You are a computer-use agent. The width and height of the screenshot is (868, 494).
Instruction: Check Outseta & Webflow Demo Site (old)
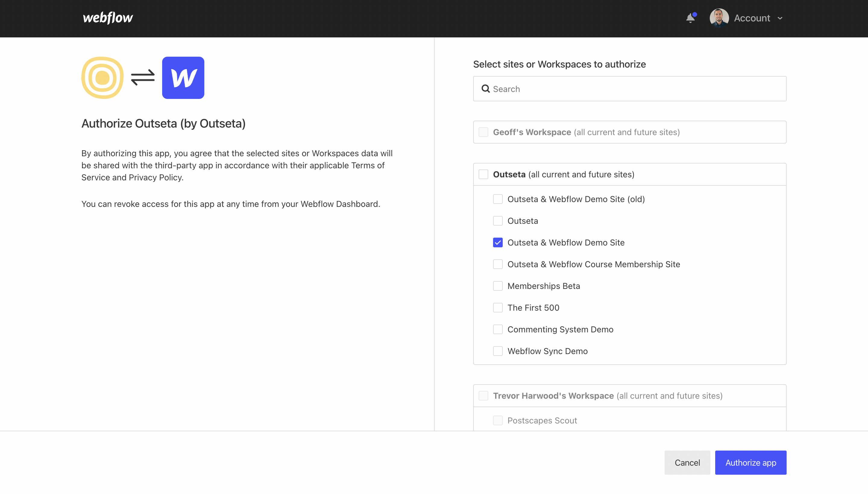tap(498, 199)
